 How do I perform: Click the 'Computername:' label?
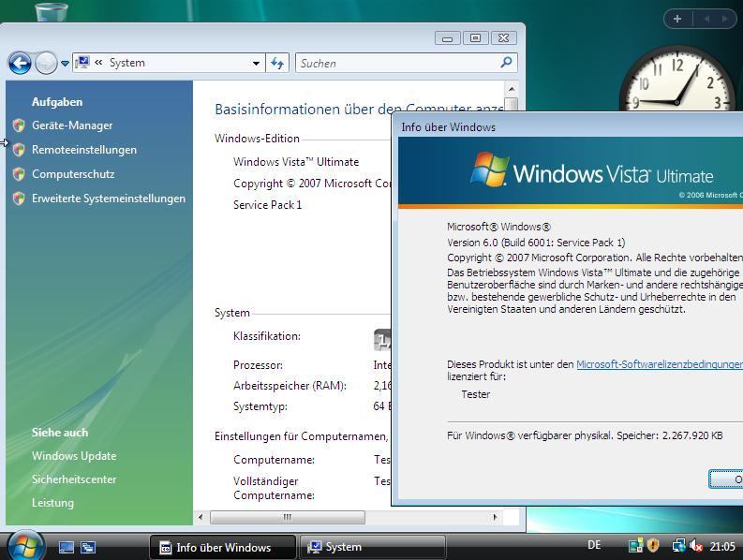(274, 460)
